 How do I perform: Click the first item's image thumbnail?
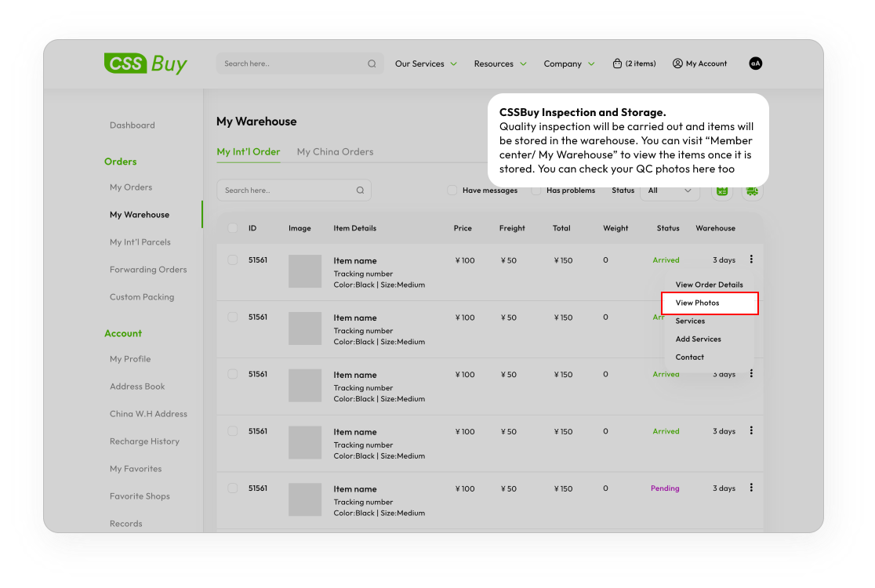(x=305, y=271)
